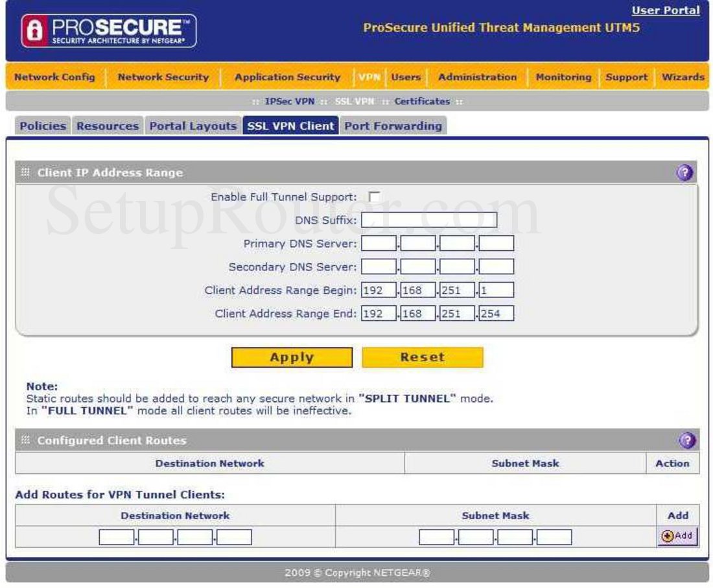Open the Network Security menu
713x588 pixels.
(163, 77)
